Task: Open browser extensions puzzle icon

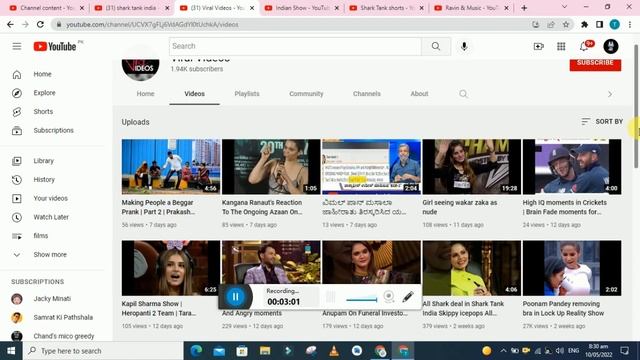Action: [584, 24]
